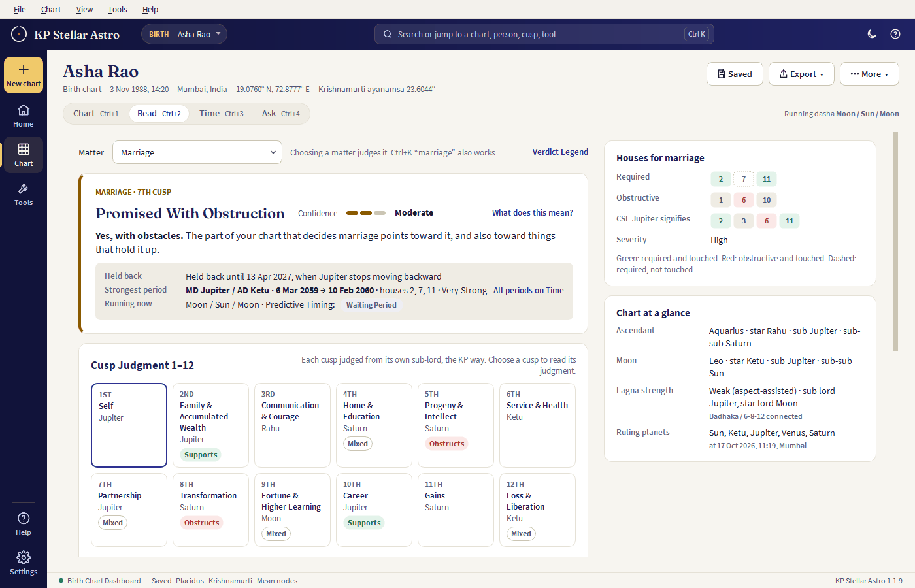
Task: Open Tools from the sidebar
Action: tap(24, 194)
